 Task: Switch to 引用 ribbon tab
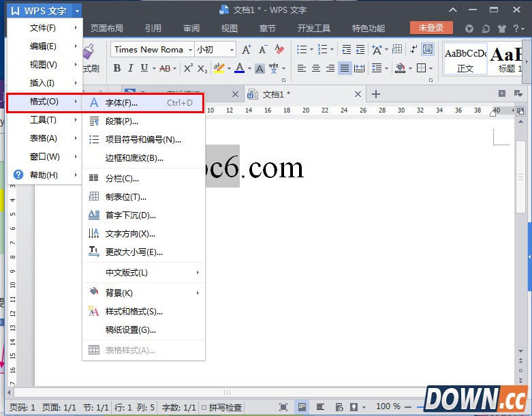pos(153,28)
